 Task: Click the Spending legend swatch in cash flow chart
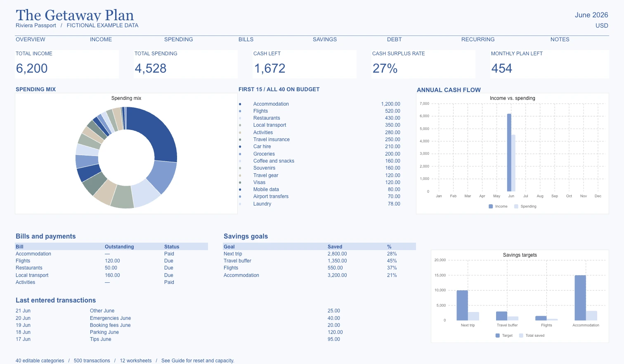[x=516, y=206]
